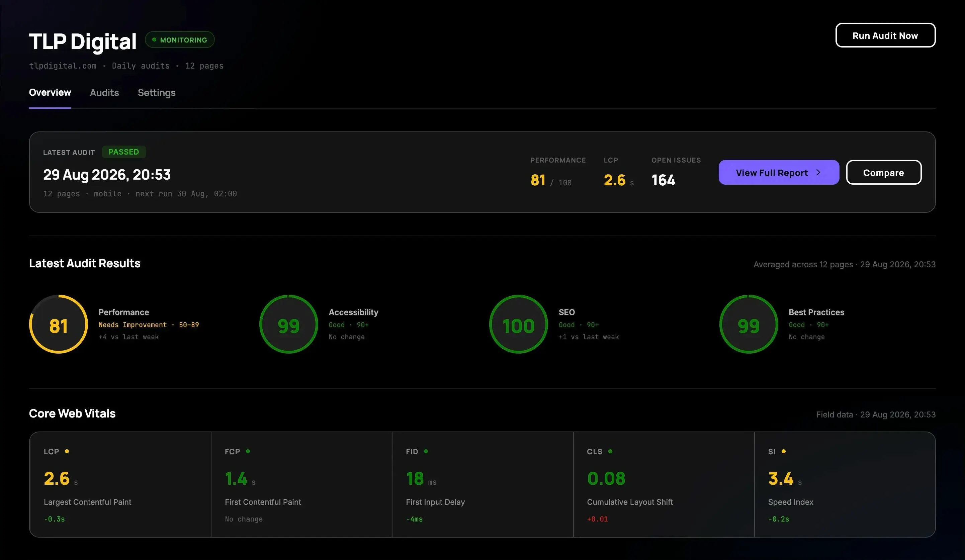Screen dimensions: 965x560
Task: Click the Open Issues value 164
Action: 664,180
